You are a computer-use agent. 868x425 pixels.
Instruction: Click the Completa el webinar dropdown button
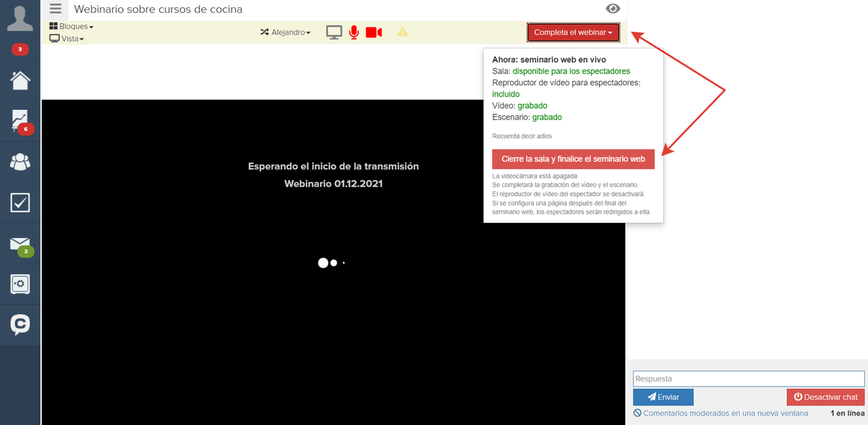[574, 33]
